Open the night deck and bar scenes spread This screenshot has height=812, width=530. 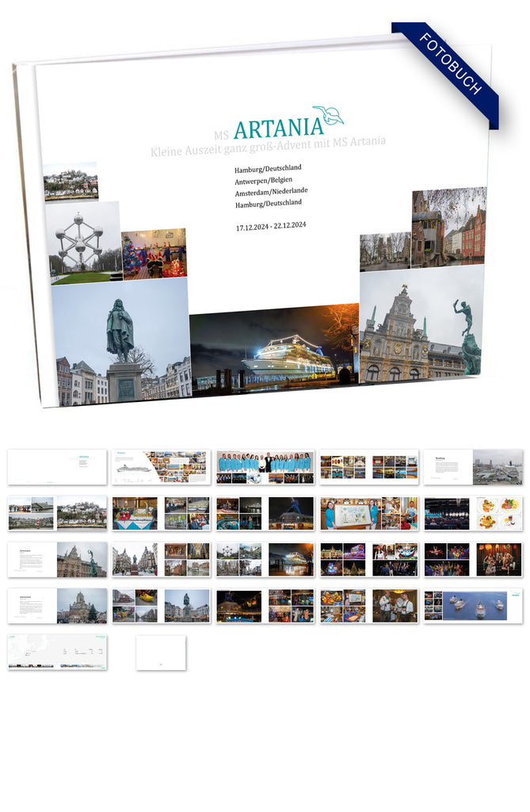[x=265, y=606]
